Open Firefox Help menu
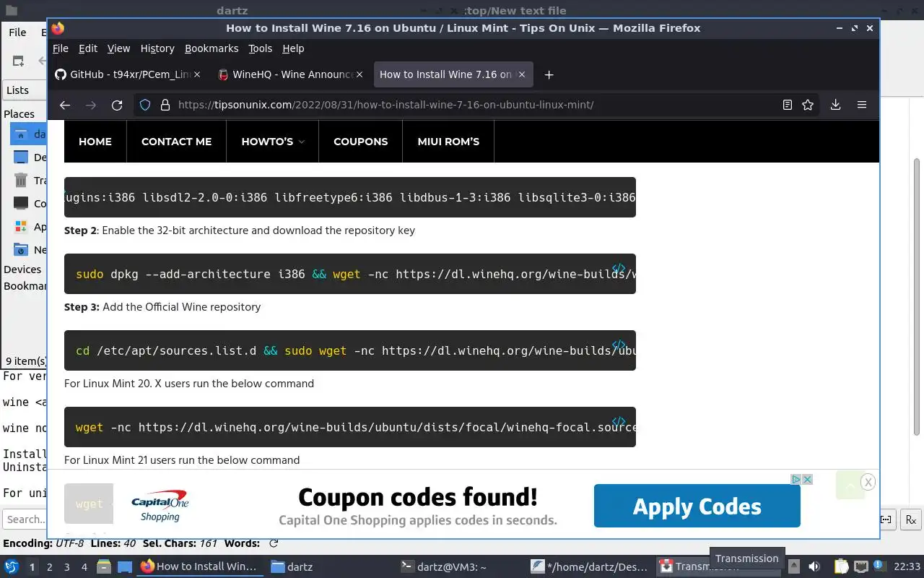 click(293, 48)
